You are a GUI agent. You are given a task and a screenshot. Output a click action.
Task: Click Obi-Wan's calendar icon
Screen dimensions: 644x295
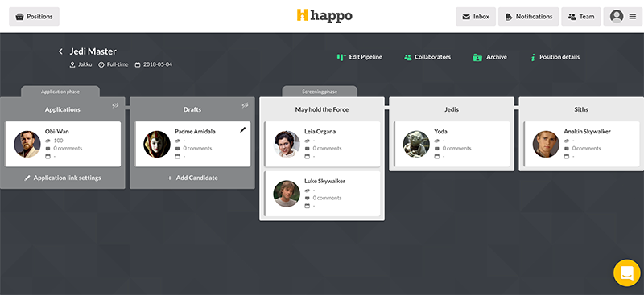coord(47,156)
